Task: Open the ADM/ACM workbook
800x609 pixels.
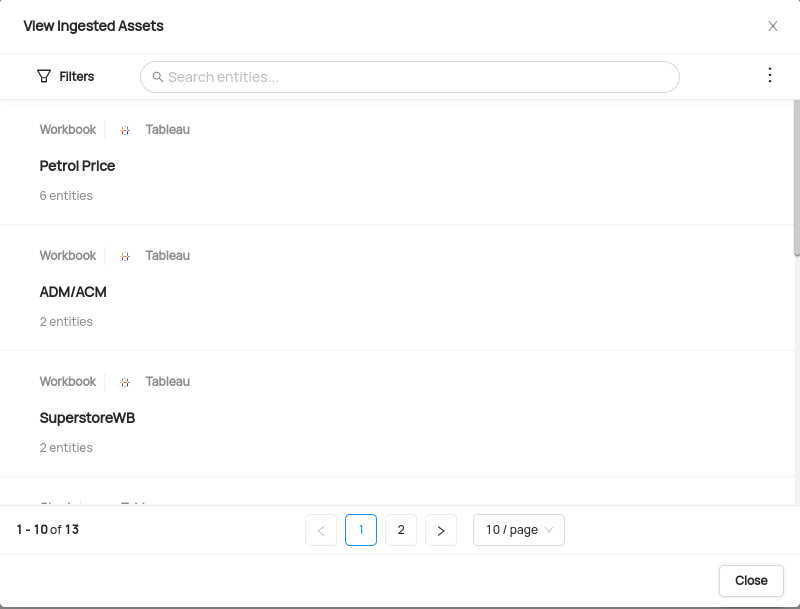Action: [x=73, y=292]
